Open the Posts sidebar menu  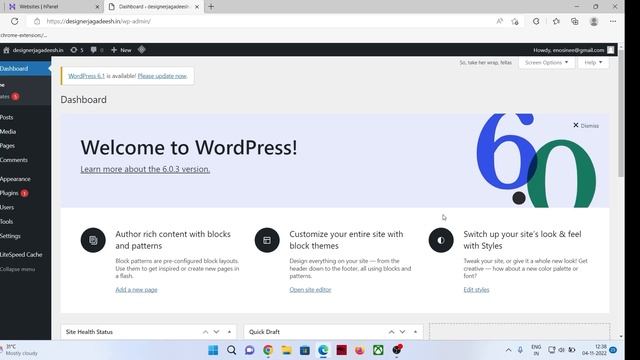(x=25, y=117)
